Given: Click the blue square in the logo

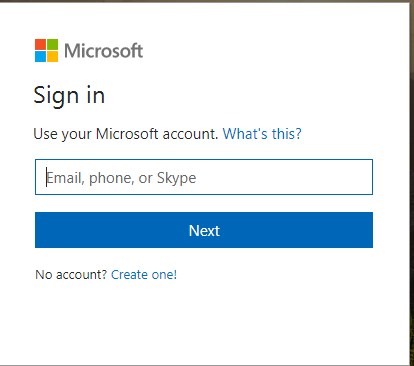Looking at the screenshot, I should click(40, 56).
